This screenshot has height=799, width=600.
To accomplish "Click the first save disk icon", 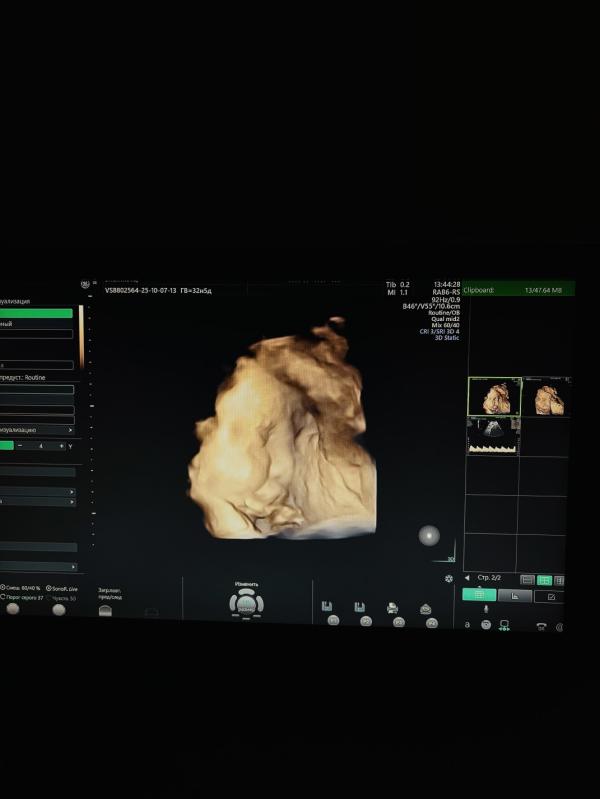I will (327, 606).
